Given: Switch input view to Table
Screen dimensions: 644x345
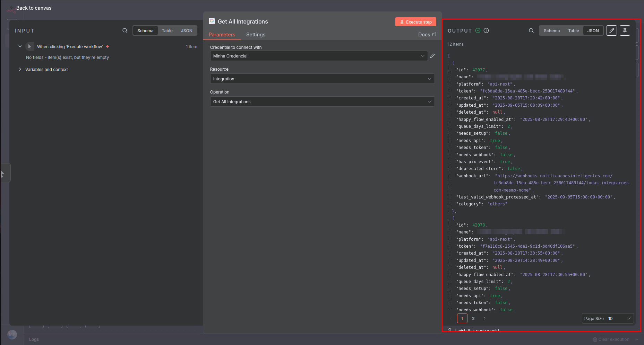Looking at the screenshot, I should tap(167, 30).
